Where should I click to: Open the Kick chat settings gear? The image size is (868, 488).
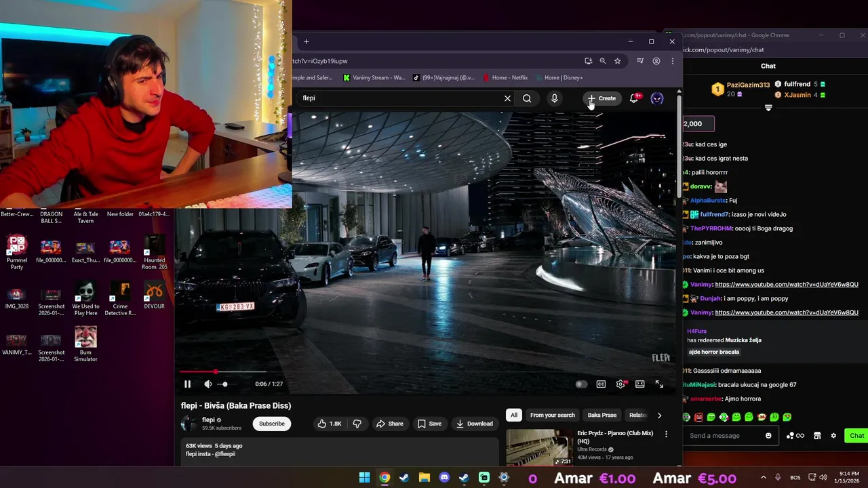coord(833,436)
